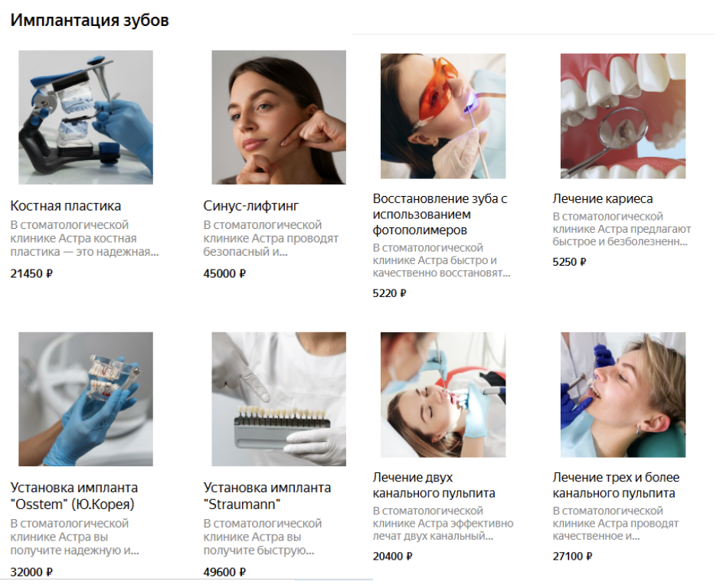Open Установка импланта "Straumann" title
Viewport: 720px width, 588px height.
tap(267, 495)
